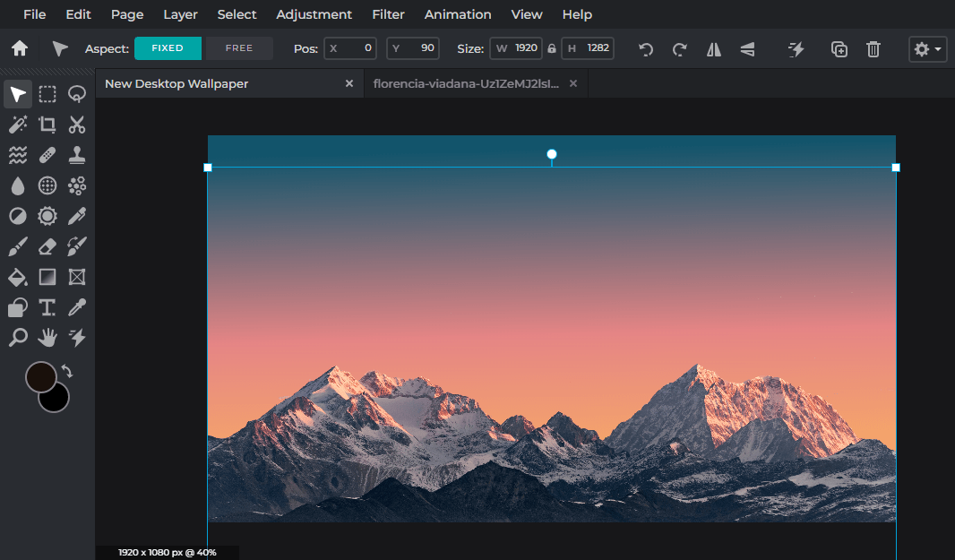Screen dimensions: 955x560
Task: Select the Hand tool
Action: click(47, 338)
